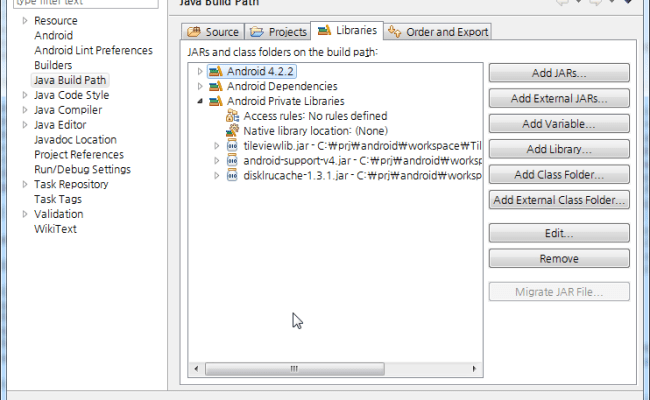
Task: Collapse the Android Private Libraries node
Action: coord(200,101)
